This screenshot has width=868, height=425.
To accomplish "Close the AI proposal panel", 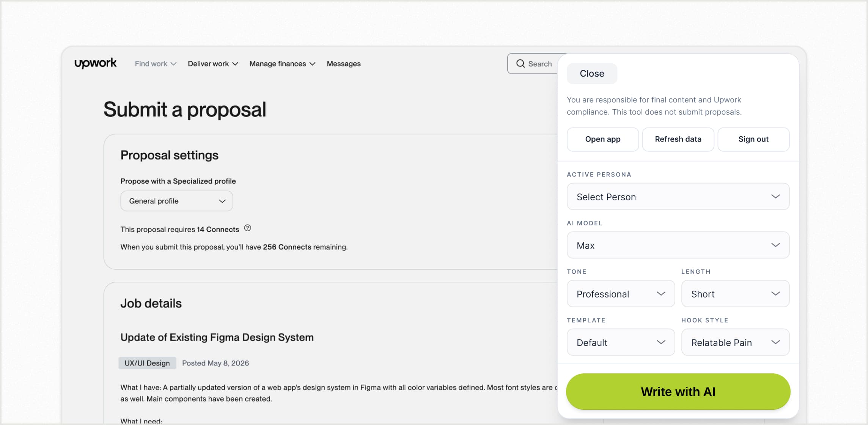I will pos(592,74).
